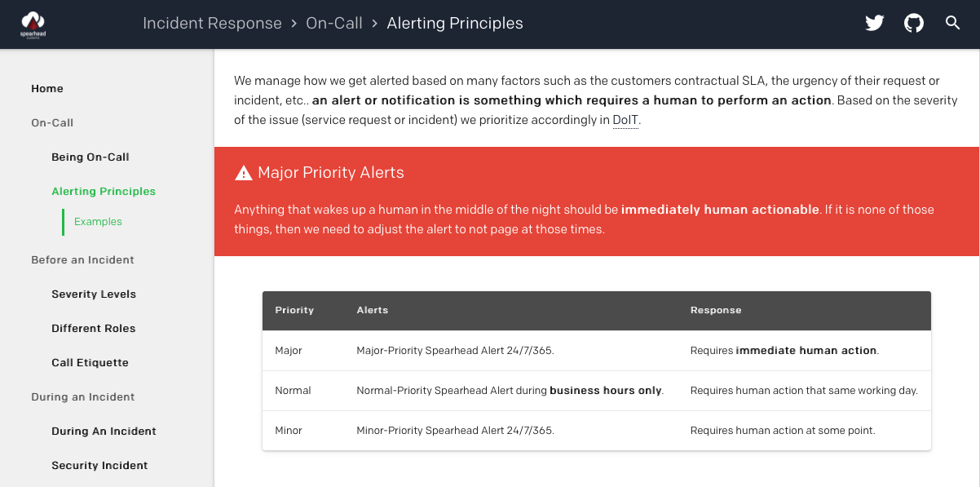Click the Priority column header
This screenshot has width=980, height=487.
tap(294, 310)
